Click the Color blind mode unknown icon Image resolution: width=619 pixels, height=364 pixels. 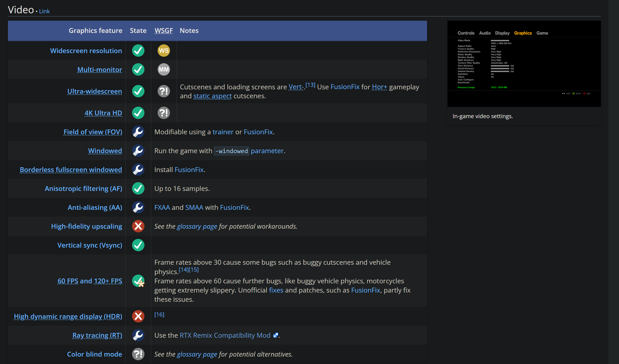(138, 354)
